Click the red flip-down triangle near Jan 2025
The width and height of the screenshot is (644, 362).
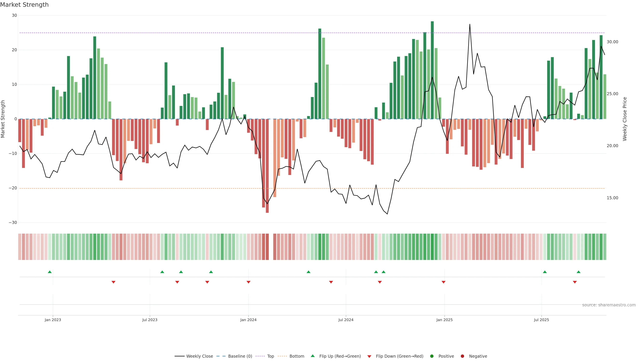point(443,282)
